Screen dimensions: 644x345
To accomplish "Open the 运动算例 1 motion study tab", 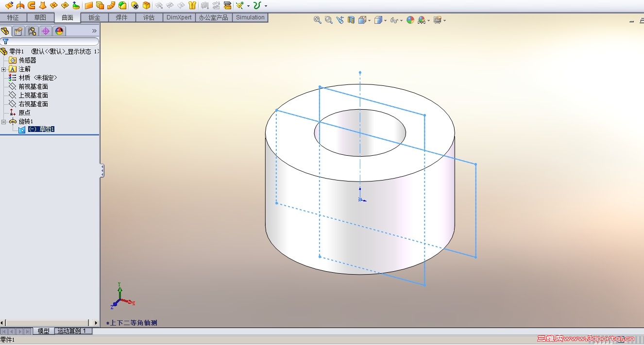I will tap(71, 331).
